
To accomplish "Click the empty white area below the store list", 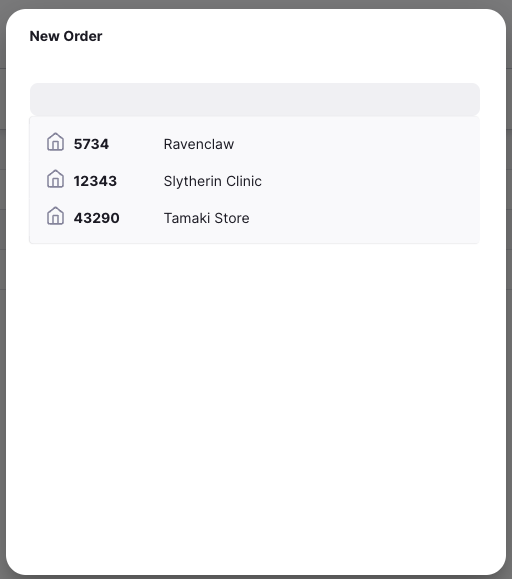I will pos(255,406).
